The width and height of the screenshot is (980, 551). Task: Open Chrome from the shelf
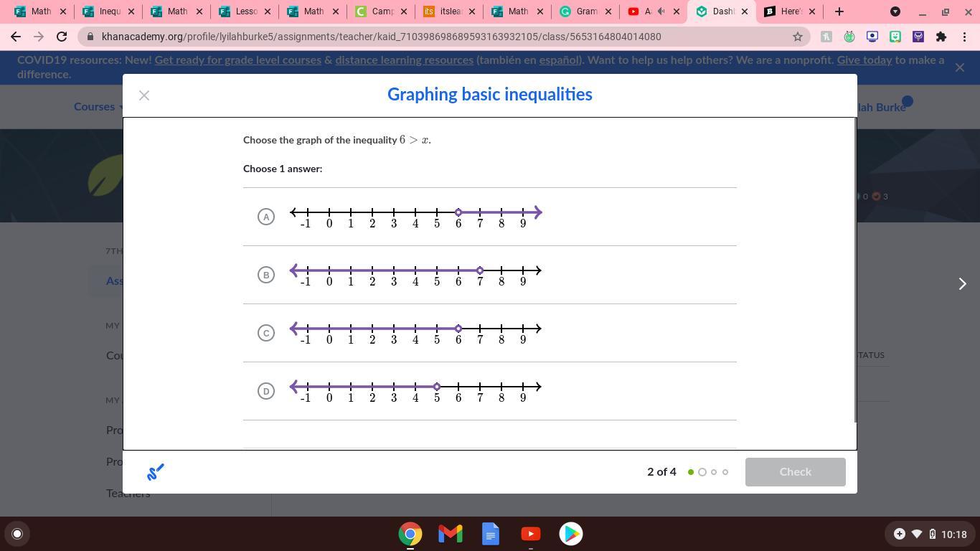coord(410,534)
